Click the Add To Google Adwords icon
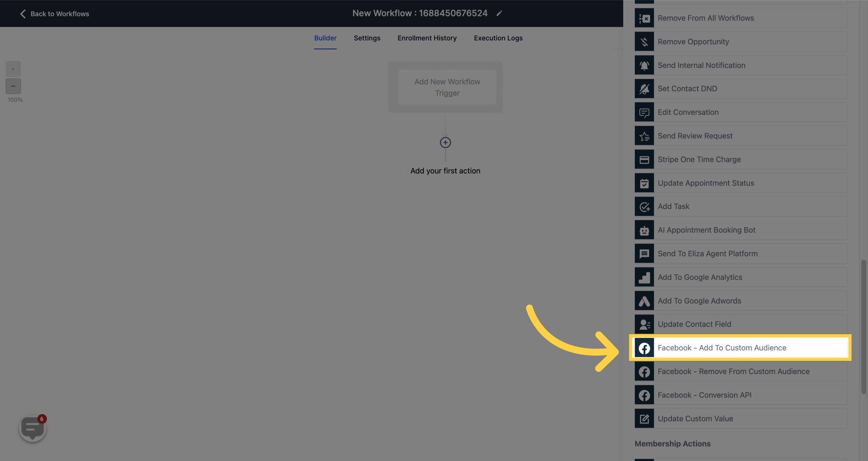 (x=644, y=300)
